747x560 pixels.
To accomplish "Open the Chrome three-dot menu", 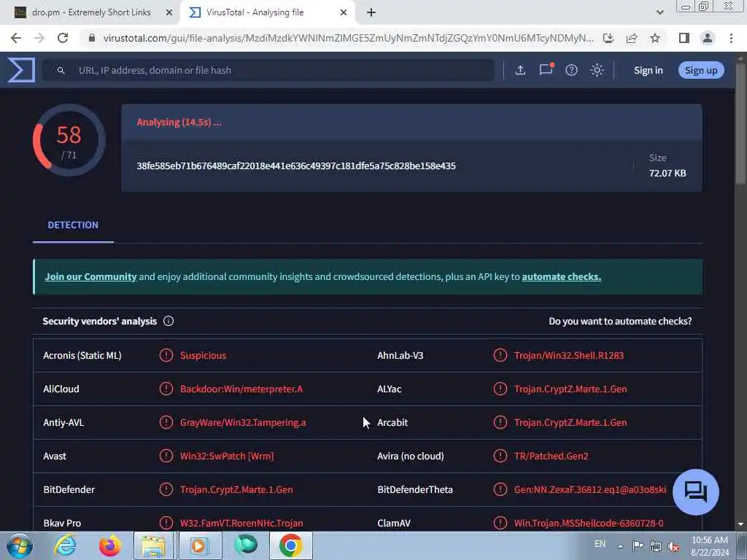I will 731,38.
